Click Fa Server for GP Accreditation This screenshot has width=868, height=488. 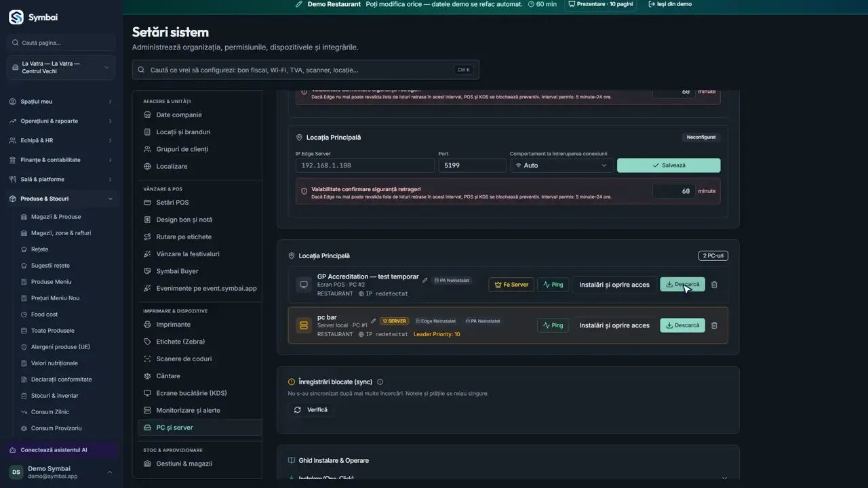click(511, 285)
